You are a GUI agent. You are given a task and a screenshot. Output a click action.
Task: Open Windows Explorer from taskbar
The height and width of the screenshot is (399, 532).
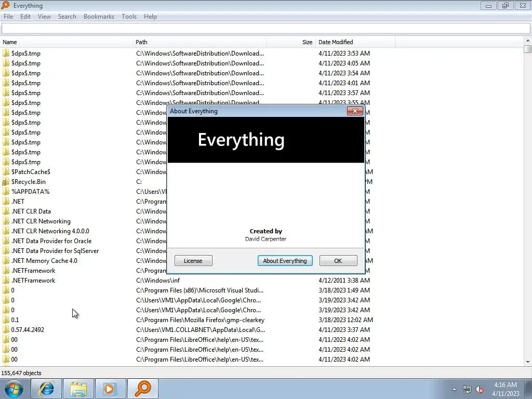(78, 389)
